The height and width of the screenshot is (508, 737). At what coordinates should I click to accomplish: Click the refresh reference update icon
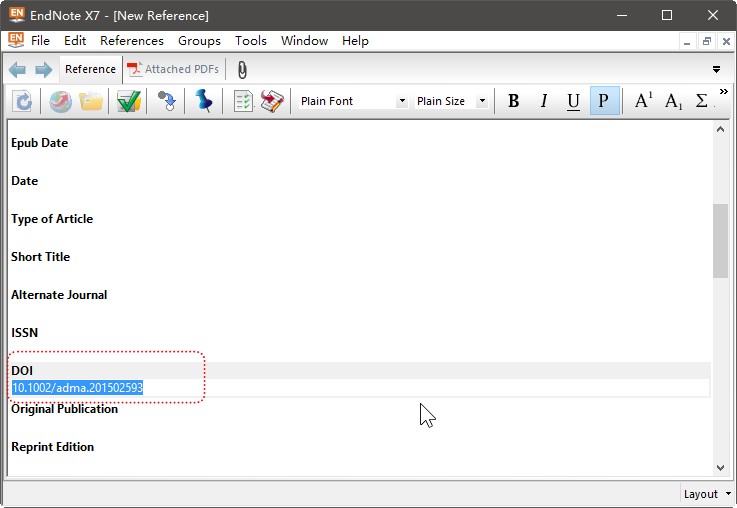point(23,101)
